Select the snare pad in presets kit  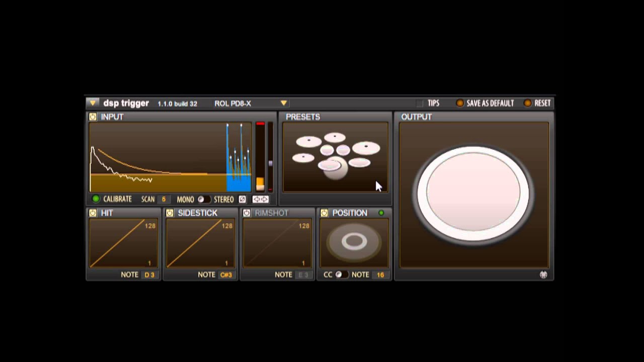pyautogui.click(x=329, y=165)
